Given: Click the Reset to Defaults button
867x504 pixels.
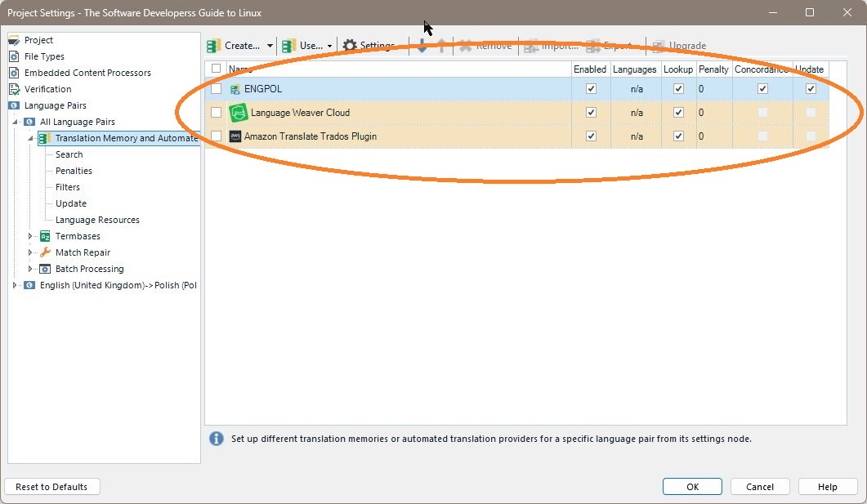Looking at the screenshot, I should tap(51, 486).
